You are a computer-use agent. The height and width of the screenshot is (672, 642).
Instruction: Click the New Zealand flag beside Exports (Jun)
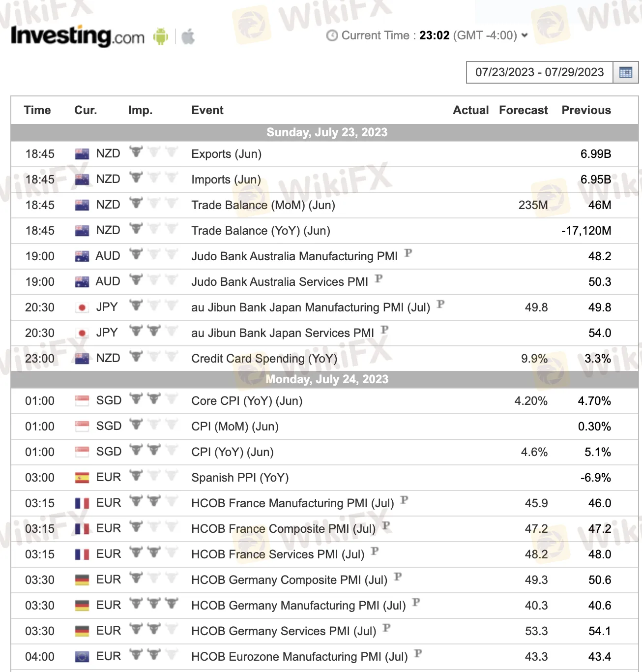point(81,153)
